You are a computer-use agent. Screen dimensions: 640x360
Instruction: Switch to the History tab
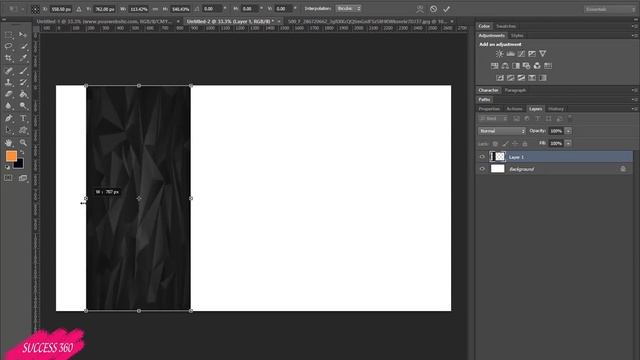556,109
